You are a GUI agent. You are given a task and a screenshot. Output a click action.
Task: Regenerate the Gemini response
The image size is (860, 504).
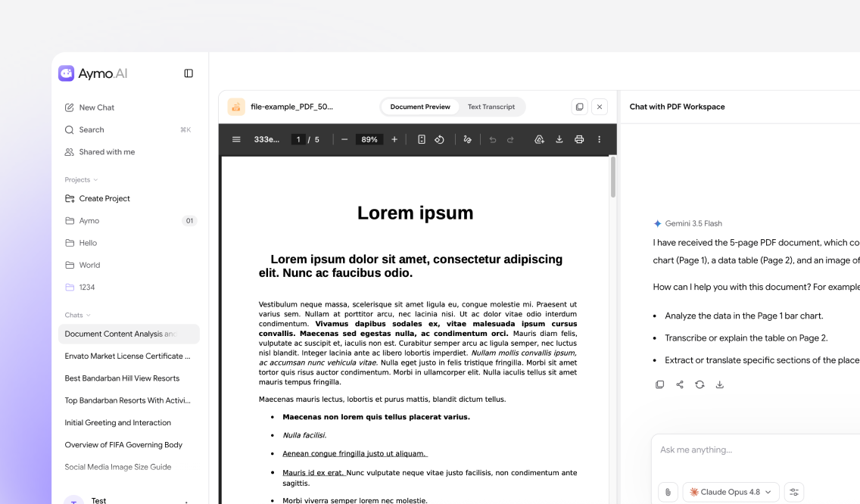700,384
